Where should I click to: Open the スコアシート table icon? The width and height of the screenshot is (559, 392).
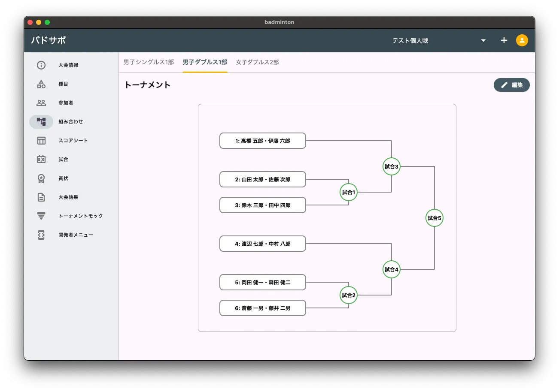(x=41, y=141)
